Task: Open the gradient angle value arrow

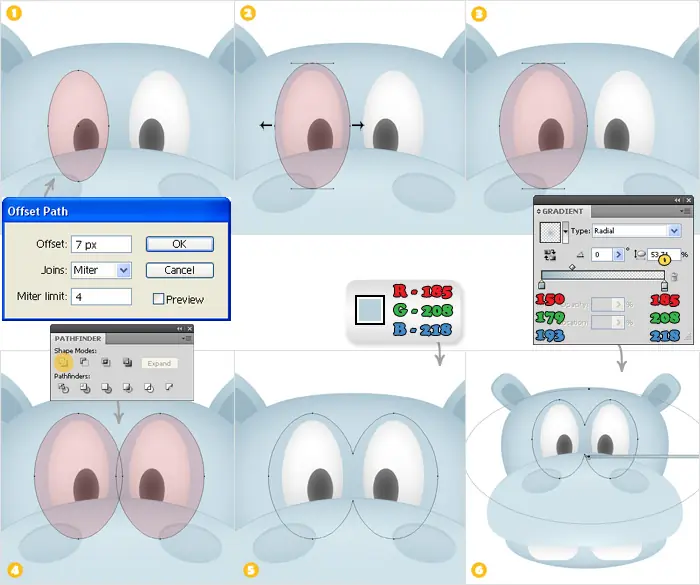Action: 618,255
